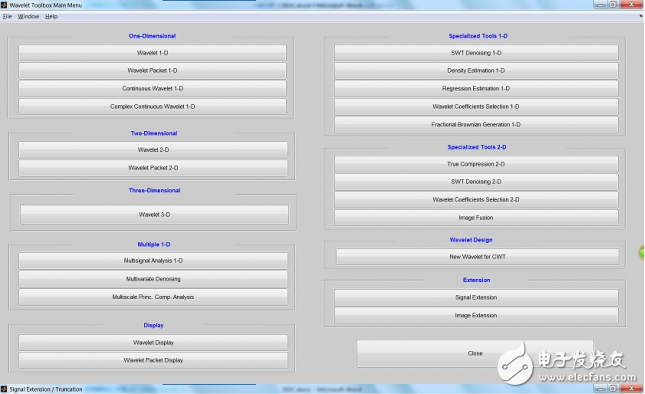Click Multivariate Denoising button

point(153,279)
